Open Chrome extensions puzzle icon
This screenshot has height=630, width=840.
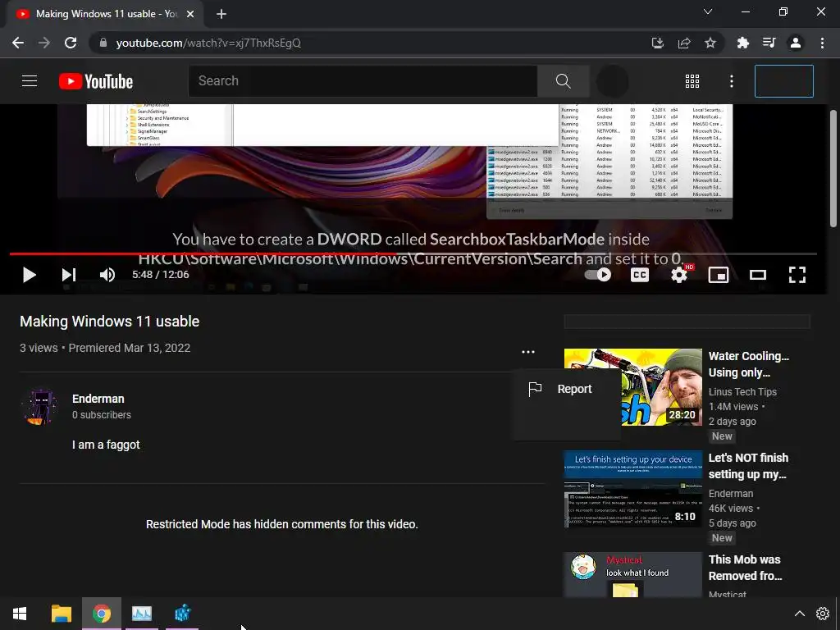click(x=743, y=43)
